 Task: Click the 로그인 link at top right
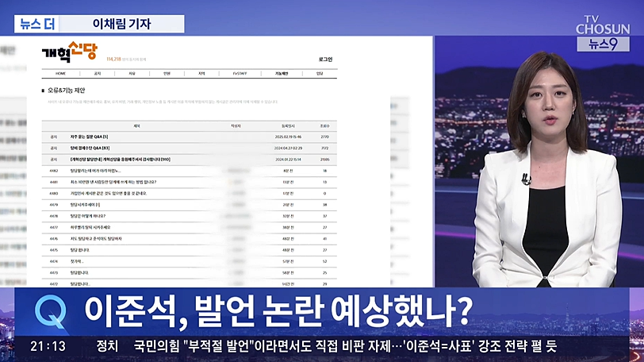coord(325,60)
